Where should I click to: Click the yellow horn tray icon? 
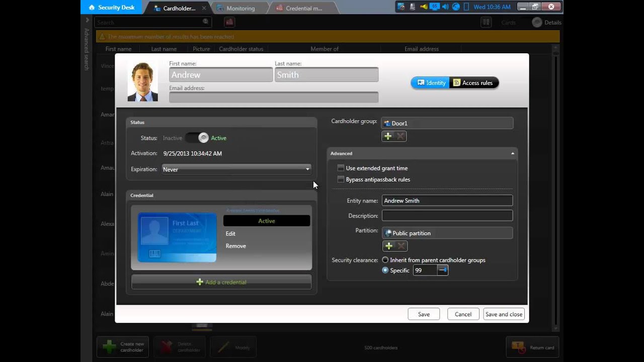(424, 7)
